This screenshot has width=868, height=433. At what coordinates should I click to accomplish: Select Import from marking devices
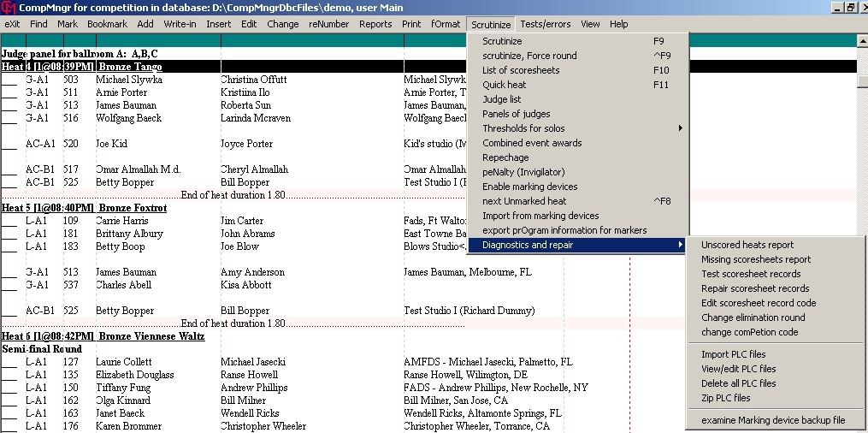click(x=578, y=216)
